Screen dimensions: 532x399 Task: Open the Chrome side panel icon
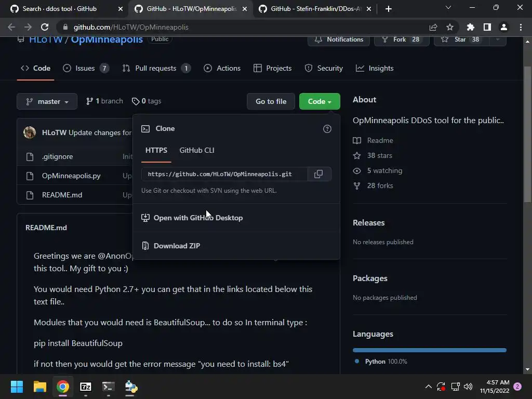(487, 27)
